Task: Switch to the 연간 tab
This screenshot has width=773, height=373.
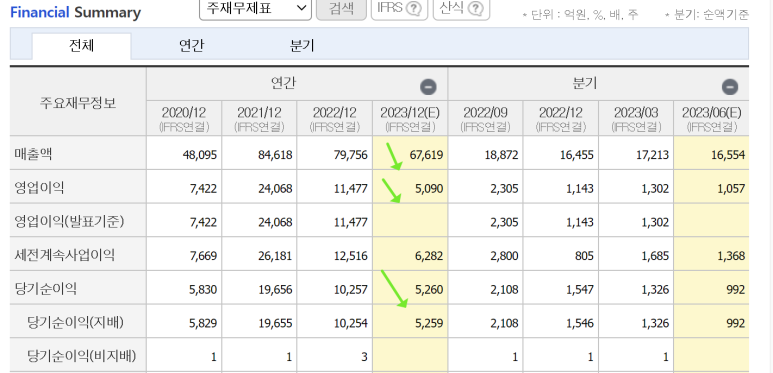Action: point(191,46)
